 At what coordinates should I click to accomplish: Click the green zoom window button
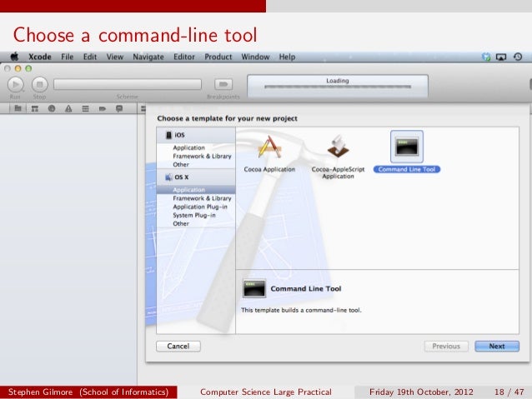click(x=28, y=68)
